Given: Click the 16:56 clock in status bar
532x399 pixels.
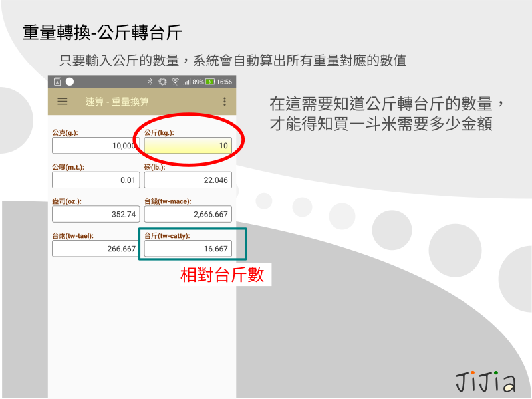Looking at the screenshot, I should pyautogui.click(x=224, y=82).
